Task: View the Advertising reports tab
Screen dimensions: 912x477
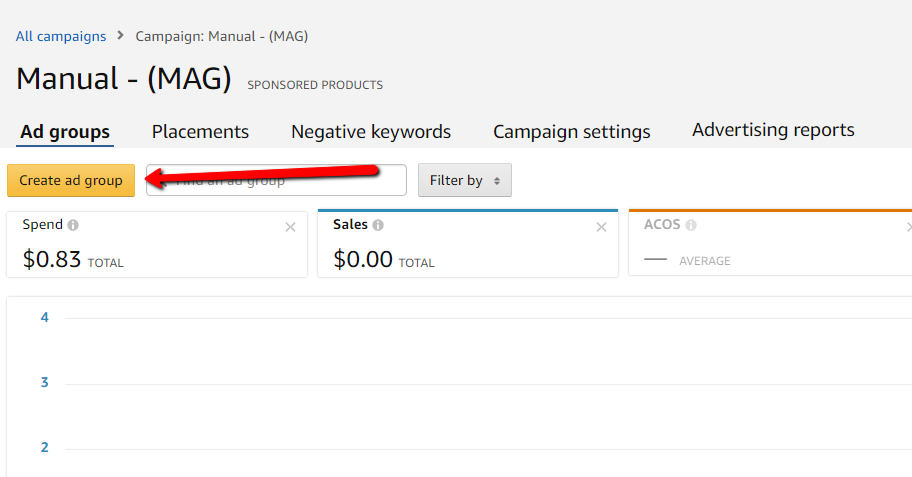Action: (773, 130)
